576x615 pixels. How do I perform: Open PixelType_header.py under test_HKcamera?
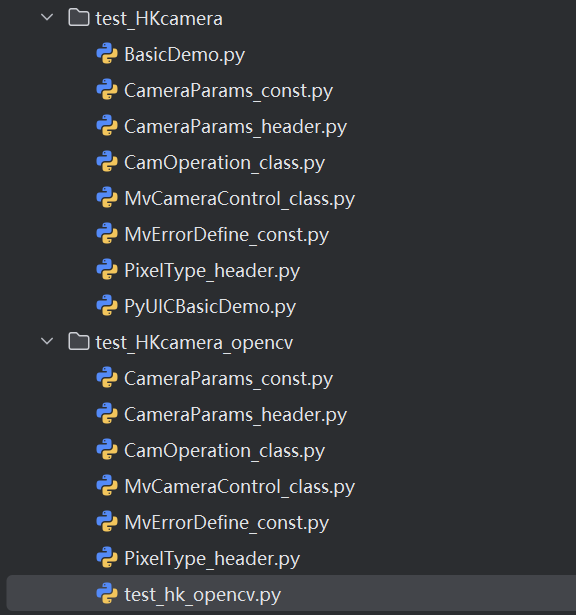click(x=212, y=271)
